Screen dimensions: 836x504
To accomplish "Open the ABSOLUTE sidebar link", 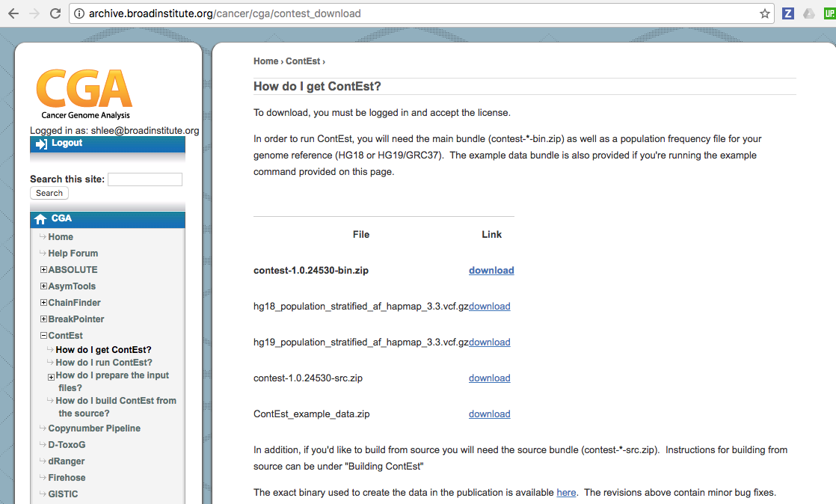I will tap(73, 270).
